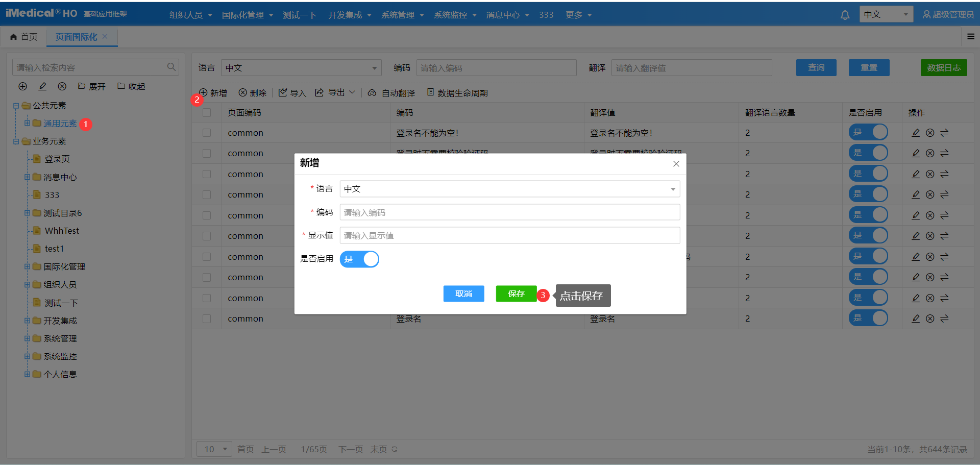This screenshot has width=980, height=465.
Task: Edit the 登录名不能为空! row with pencil icon
Action: click(x=916, y=133)
